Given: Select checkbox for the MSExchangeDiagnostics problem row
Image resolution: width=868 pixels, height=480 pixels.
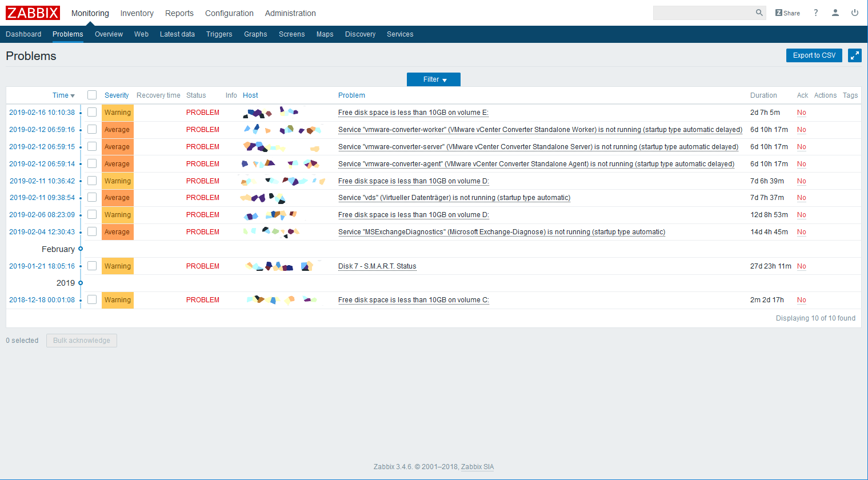Looking at the screenshot, I should tap(92, 232).
